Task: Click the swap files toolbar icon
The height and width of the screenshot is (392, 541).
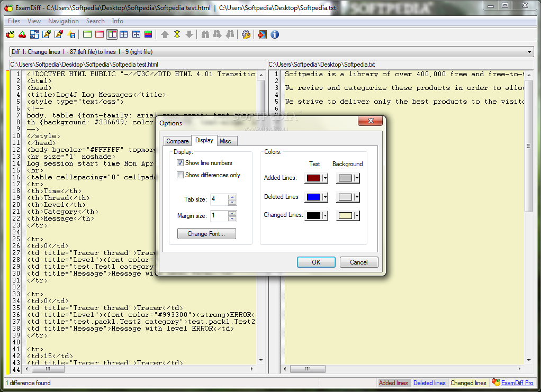Action: pyautogui.click(x=34, y=34)
